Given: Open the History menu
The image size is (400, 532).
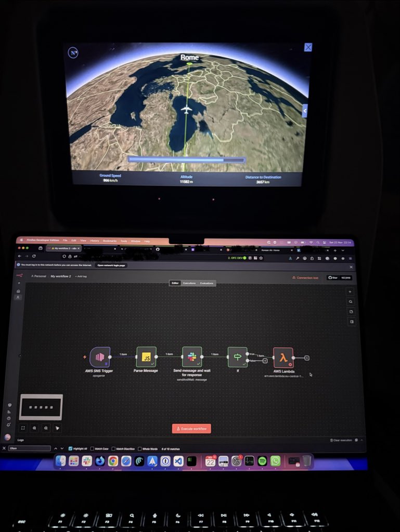Looking at the screenshot, I should tap(94, 241).
